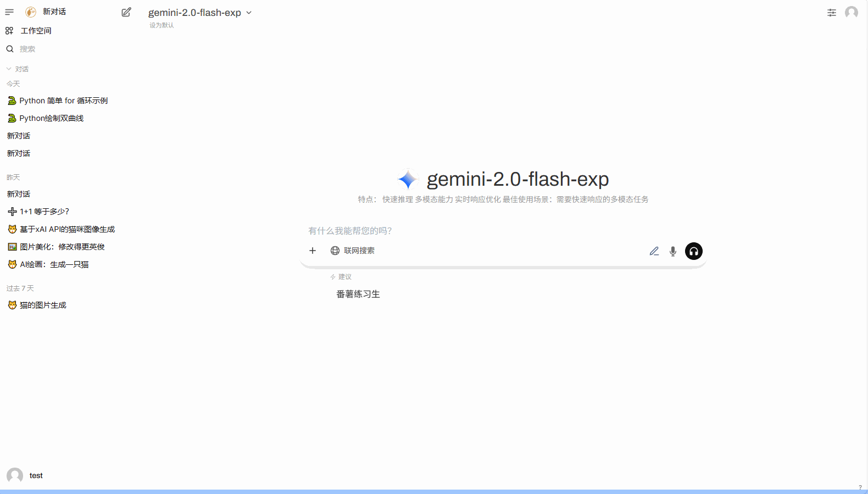The image size is (868, 494).
Task: Open the chat controls sliders icon
Action: pos(832,13)
